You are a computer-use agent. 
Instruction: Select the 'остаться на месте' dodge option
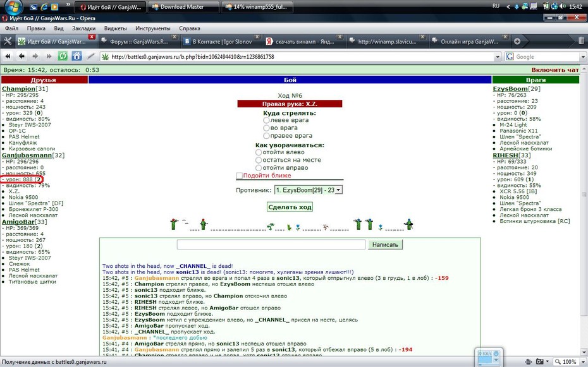(259, 160)
